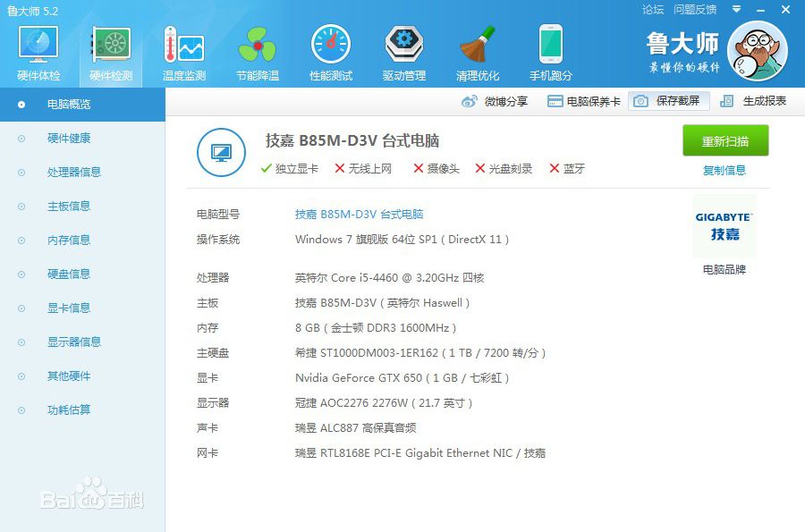Image resolution: width=805 pixels, height=532 pixels.
Task: Share via 微博分享 Weibo icon
Action: pyautogui.click(x=495, y=101)
